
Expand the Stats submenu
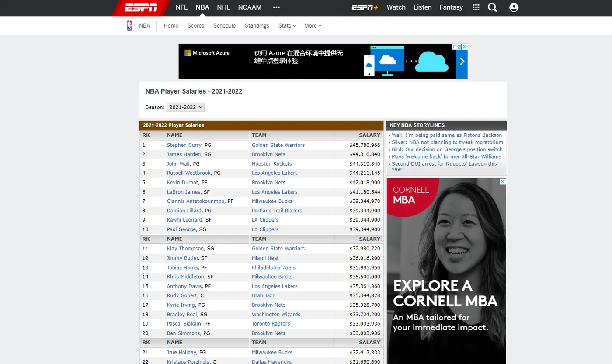tap(287, 26)
